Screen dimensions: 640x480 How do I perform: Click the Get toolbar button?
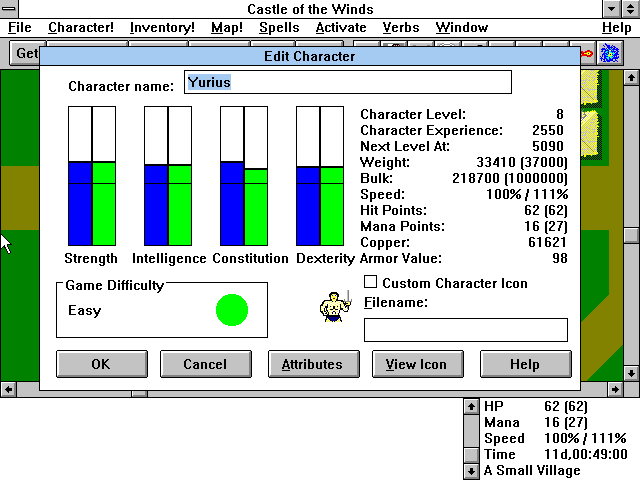coord(27,53)
